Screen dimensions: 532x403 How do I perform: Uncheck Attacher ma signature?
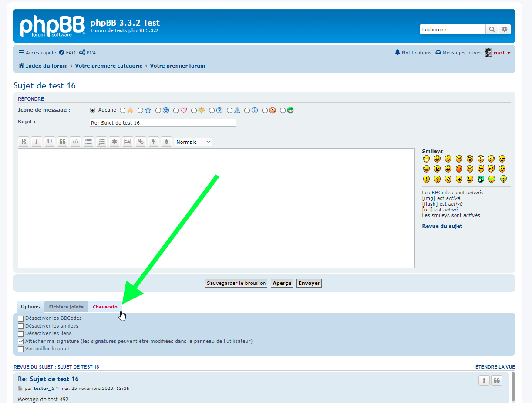(20, 342)
